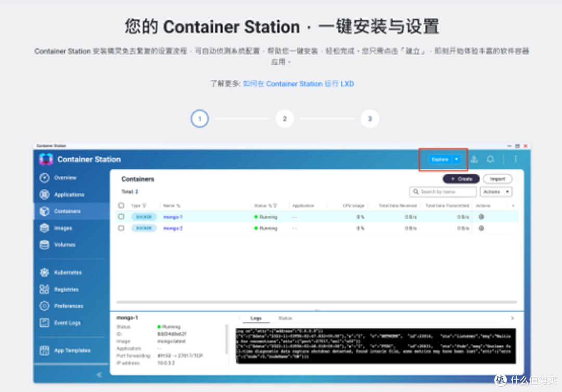Open the mongo-1 container link
This screenshot has width=562, height=392.
[173, 217]
